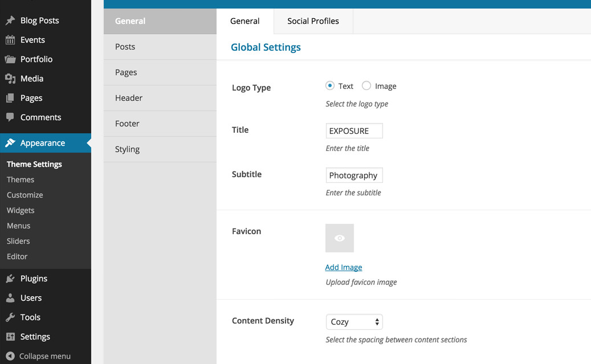The height and width of the screenshot is (364, 591).
Task: Click the Appearance menu label
Action: tap(43, 143)
